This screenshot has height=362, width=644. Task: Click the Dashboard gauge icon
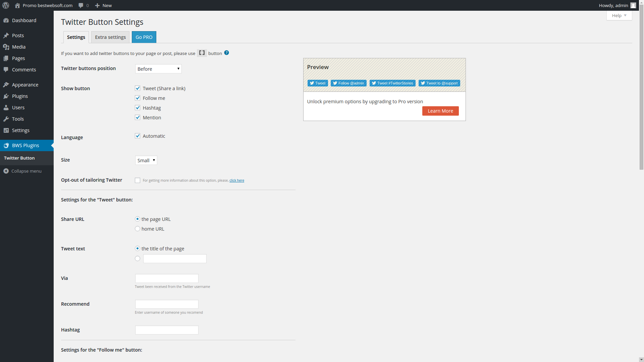pyautogui.click(x=6, y=20)
